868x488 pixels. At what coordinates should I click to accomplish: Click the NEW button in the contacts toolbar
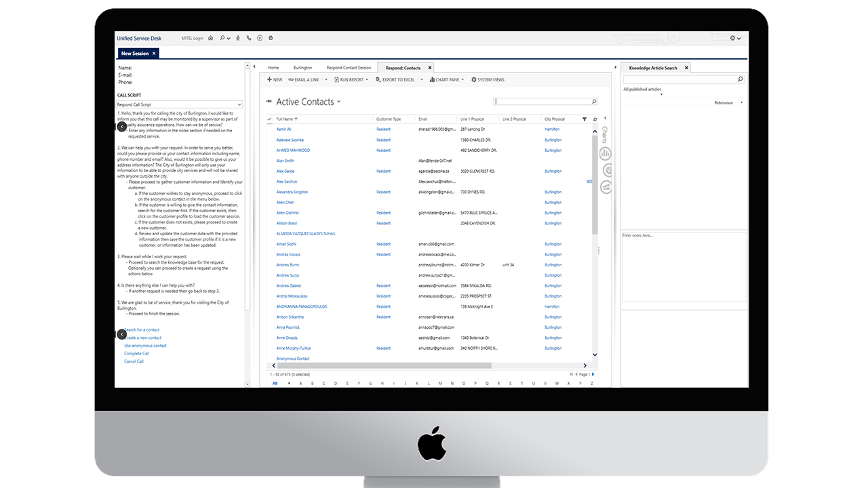click(274, 79)
